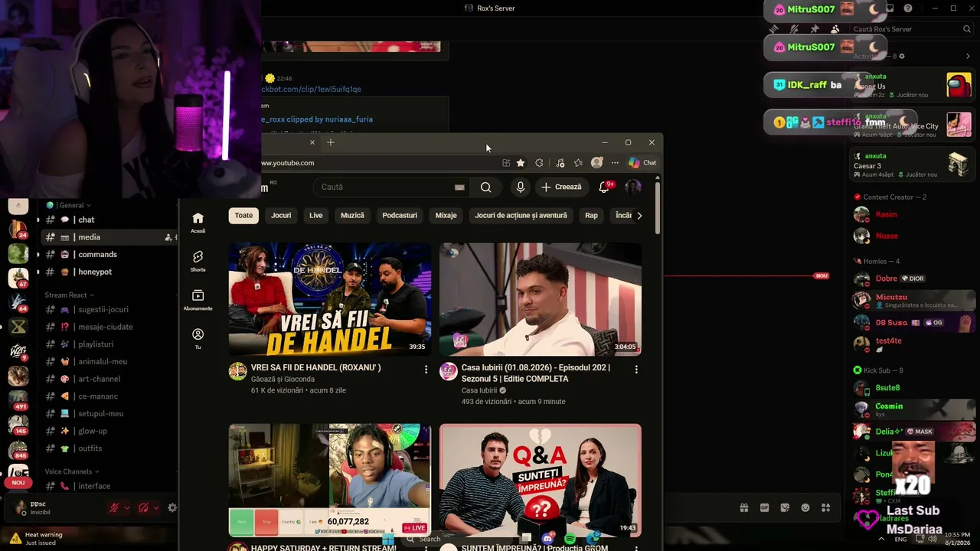Expand the Discord activity panel chevron
This screenshot has height=551, width=980.
pyautogui.click(x=968, y=56)
